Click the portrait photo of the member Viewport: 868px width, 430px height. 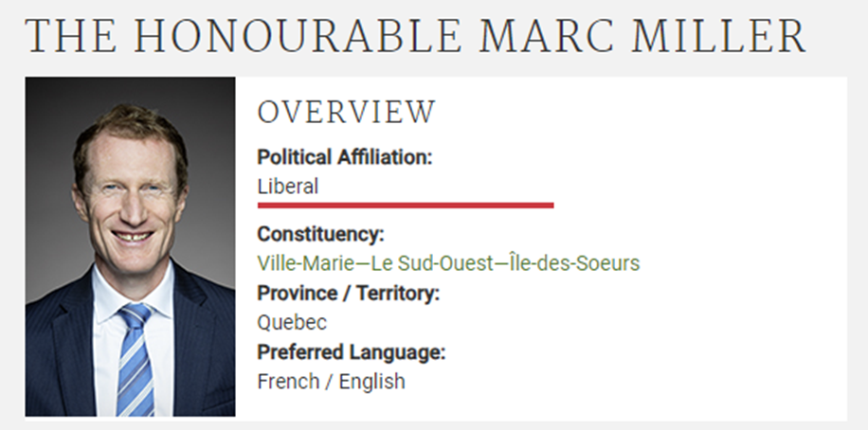[130, 246]
